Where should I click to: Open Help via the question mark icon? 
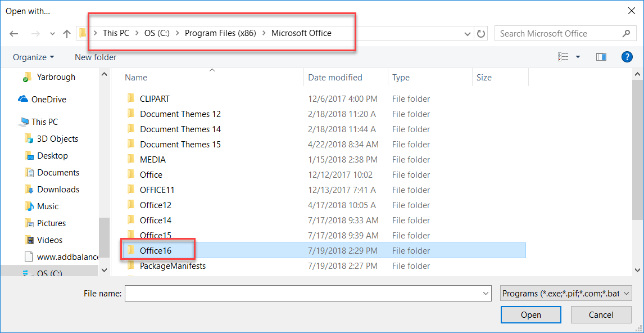pos(627,56)
